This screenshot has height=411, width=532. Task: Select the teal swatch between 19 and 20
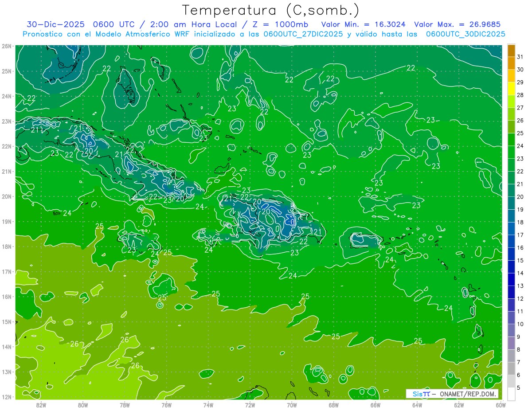point(511,204)
